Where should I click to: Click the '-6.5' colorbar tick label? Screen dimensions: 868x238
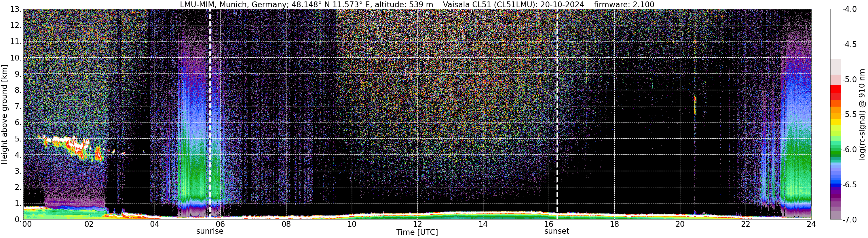pos(850,184)
